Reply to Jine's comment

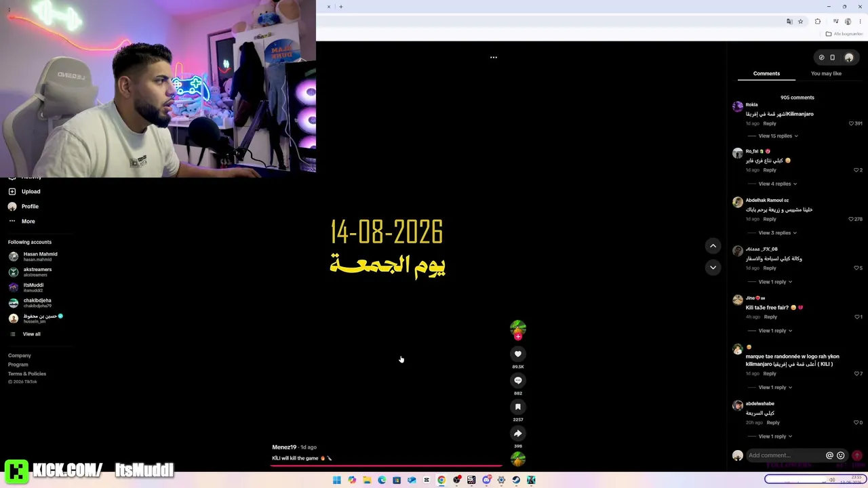[770, 317]
